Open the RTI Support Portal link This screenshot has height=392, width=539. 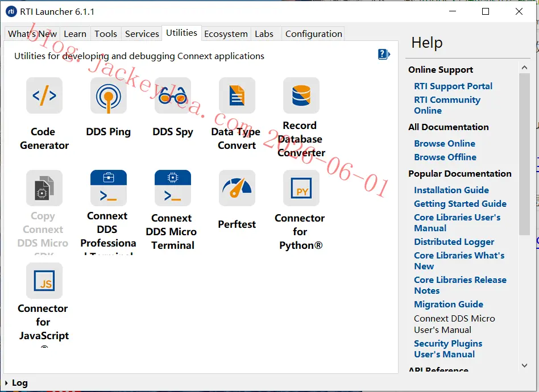click(x=453, y=86)
